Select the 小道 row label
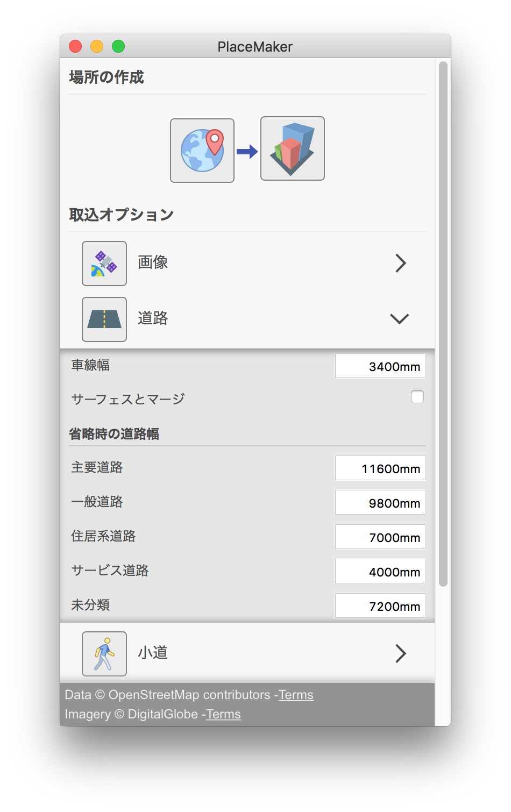 [x=153, y=653]
